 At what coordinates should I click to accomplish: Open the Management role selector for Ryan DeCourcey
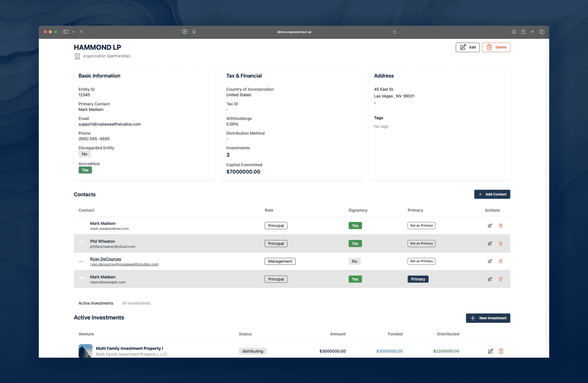click(280, 261)
